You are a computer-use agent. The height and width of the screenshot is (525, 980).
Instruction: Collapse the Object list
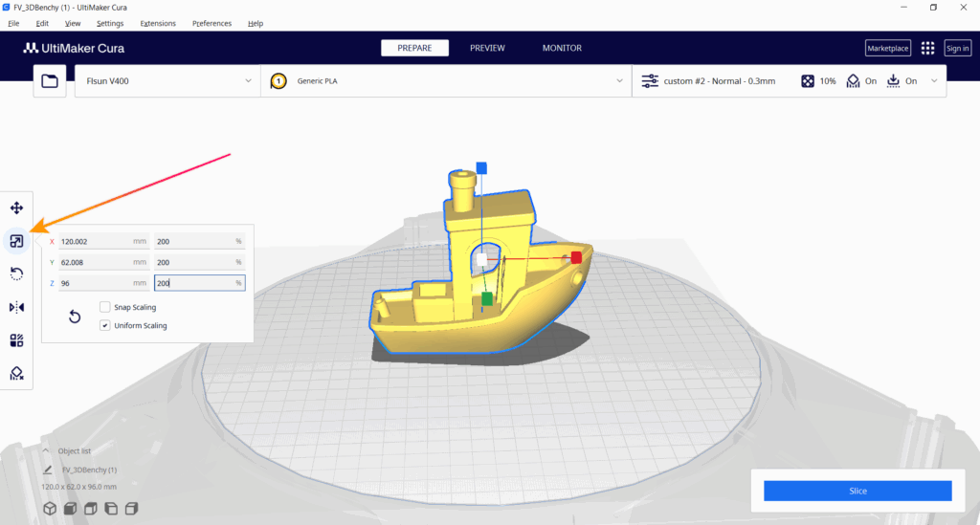46,450
